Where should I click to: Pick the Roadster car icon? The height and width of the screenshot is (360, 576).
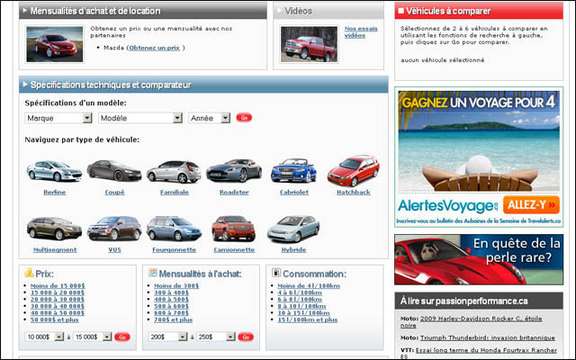click(x=234, y=170)
